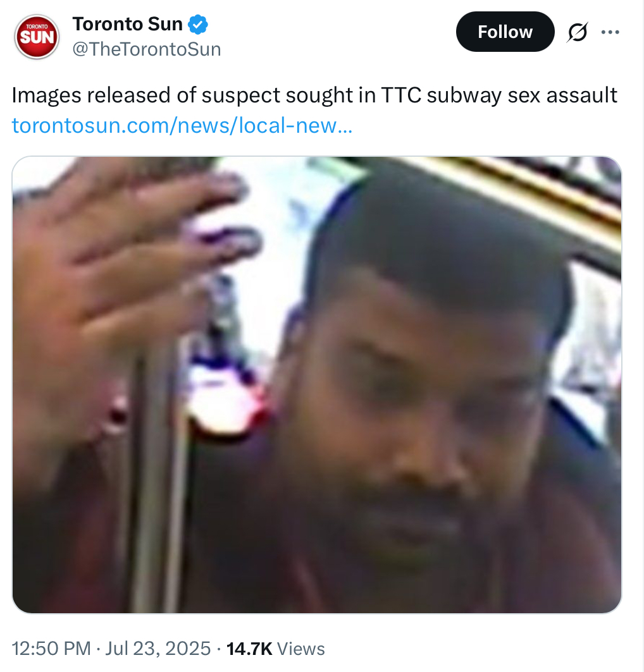Click the red SUN logo circle
The width and height of the screenshot is (644, 672).
37,37
